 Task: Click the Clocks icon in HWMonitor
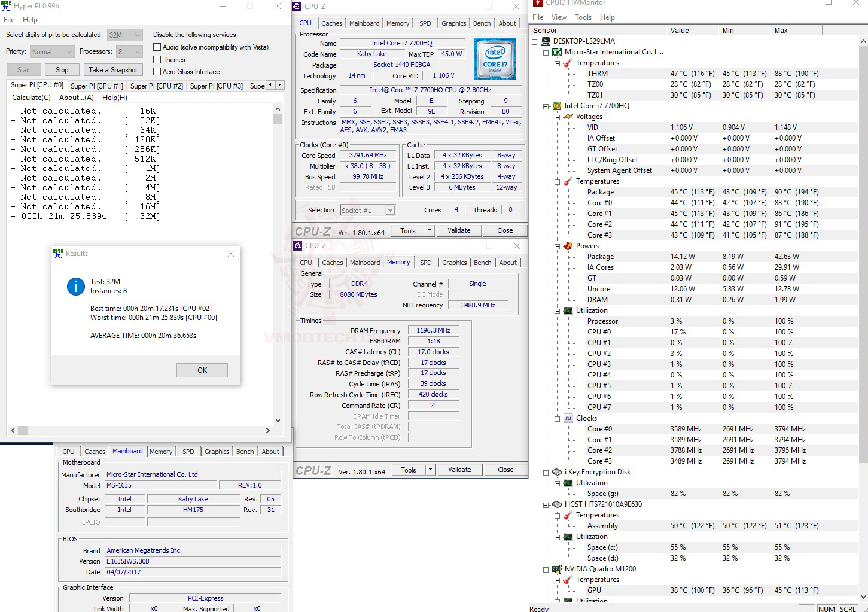(x=568, y=418)
